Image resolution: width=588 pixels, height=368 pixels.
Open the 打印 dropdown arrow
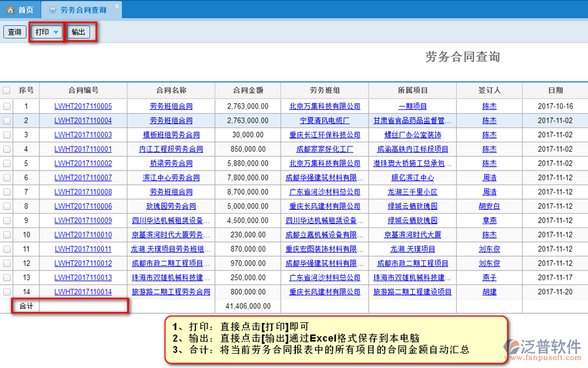click(56, 32)
